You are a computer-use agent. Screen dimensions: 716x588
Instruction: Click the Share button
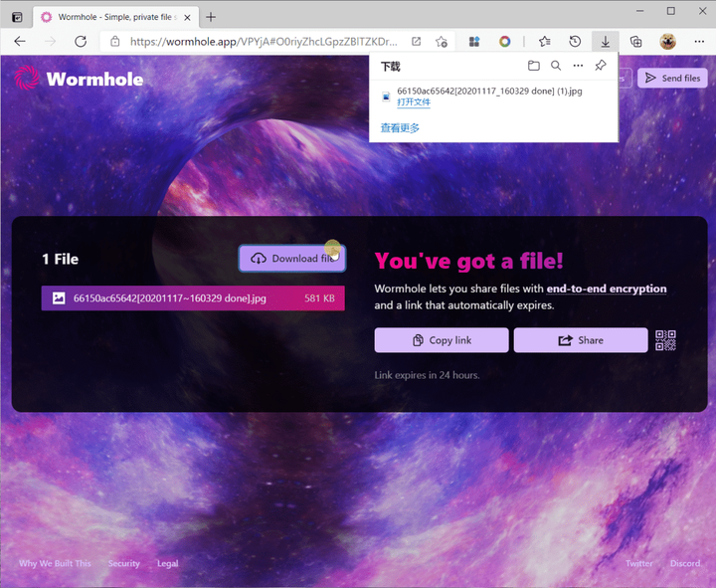click(x=581, y=340)
